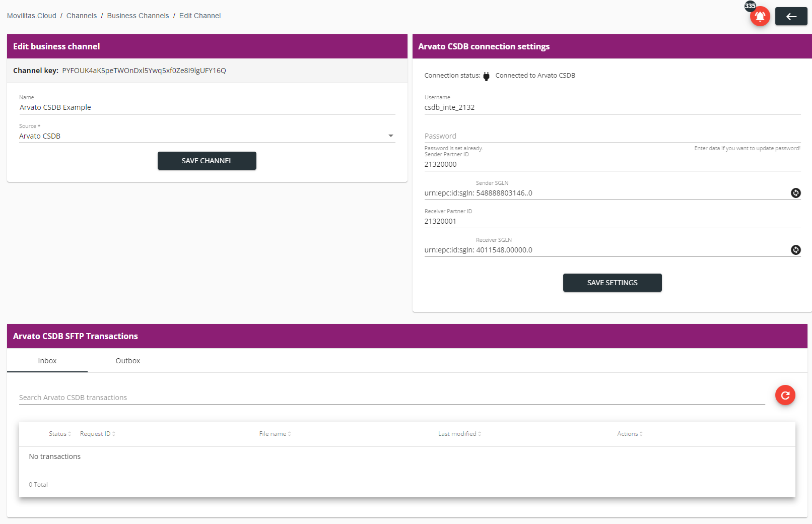Click the 'Password is set already.' hint
Screen dimensions: 812x524
click(453, 148)
